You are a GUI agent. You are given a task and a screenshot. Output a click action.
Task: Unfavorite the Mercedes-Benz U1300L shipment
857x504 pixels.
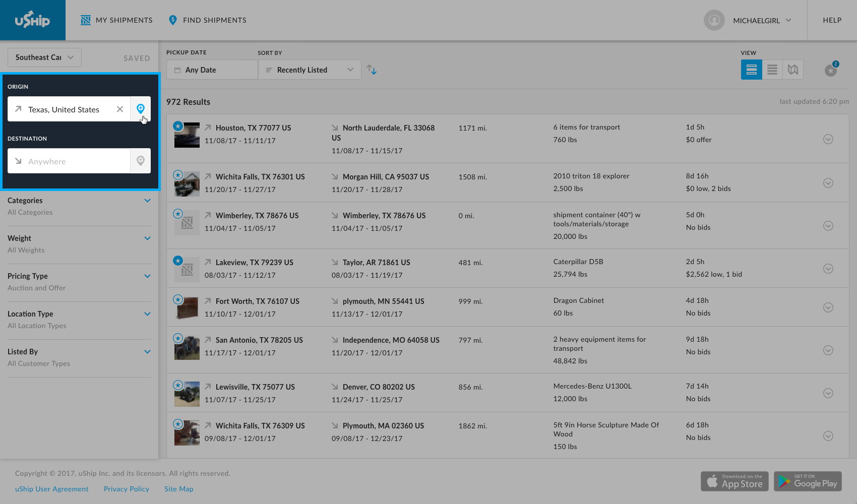pos(177,385)
